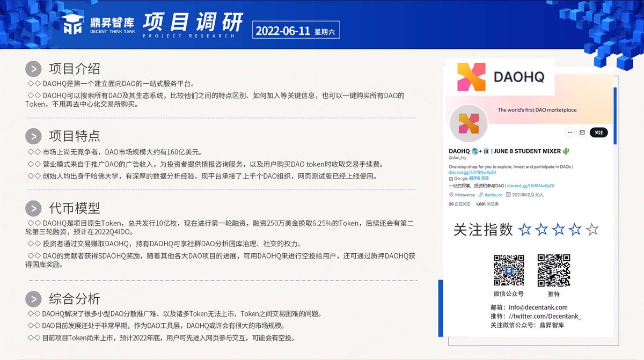Viewport: 644px width, 360px height.
Task: Click the location pin icon beside Metaverse
Action: coord(451,195)
